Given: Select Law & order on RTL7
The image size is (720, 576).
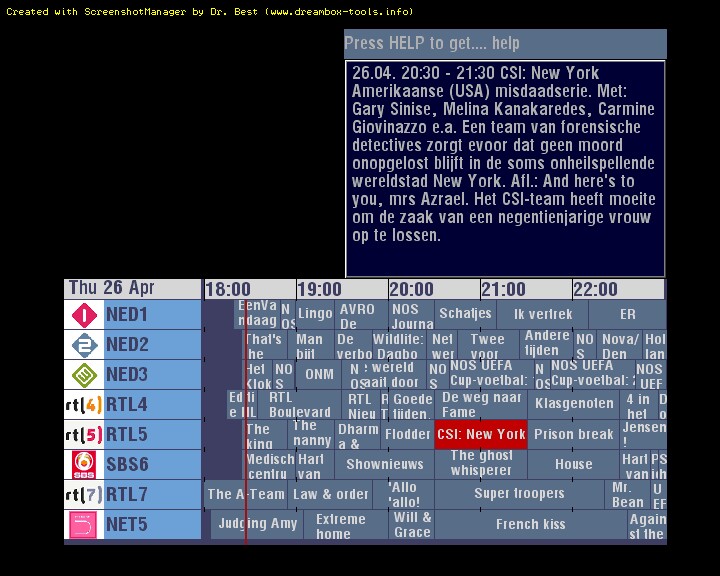Looking at the screenshot, I should [331, 494].
